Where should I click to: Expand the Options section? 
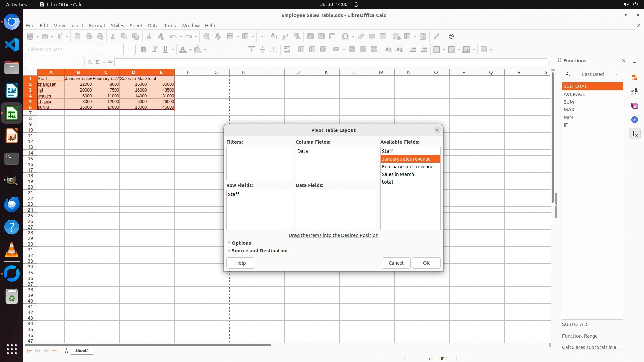[241, 243]
